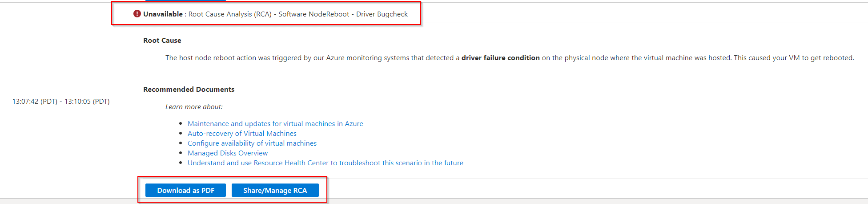
Task: Open Maintenance and updates for virtual machines link
Action: pos(275,124)
